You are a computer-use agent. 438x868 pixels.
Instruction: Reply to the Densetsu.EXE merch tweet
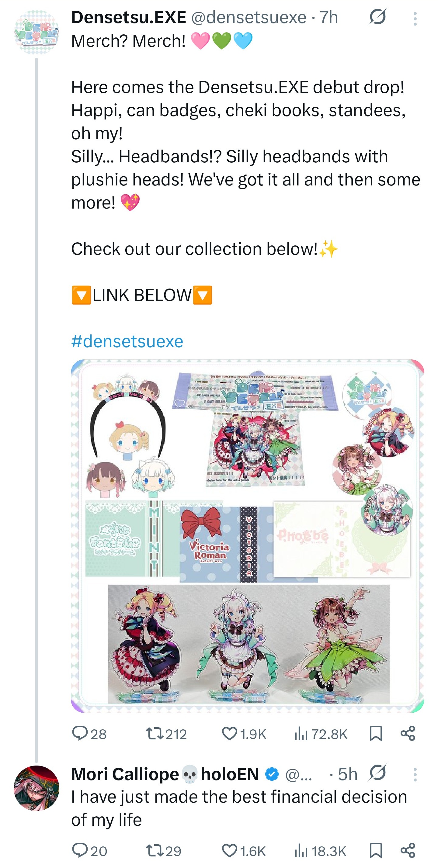coord(89,734)
